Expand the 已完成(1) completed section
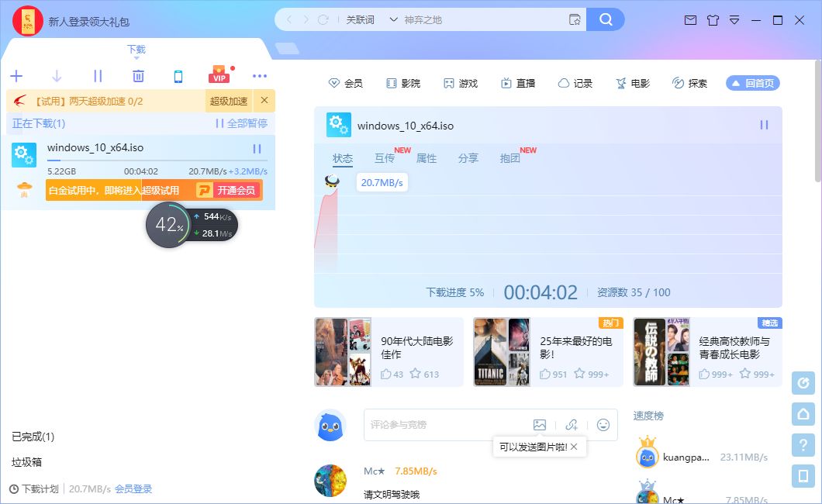Screen dimensions: 822x504 pyautogui.click(x=33, y=437)
